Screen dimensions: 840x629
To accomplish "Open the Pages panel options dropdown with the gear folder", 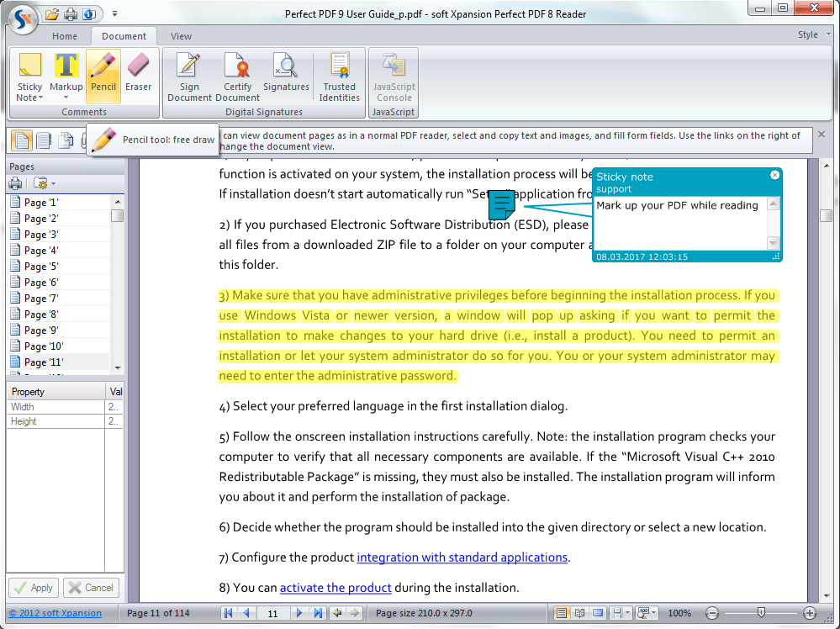I will pos(45,184).
